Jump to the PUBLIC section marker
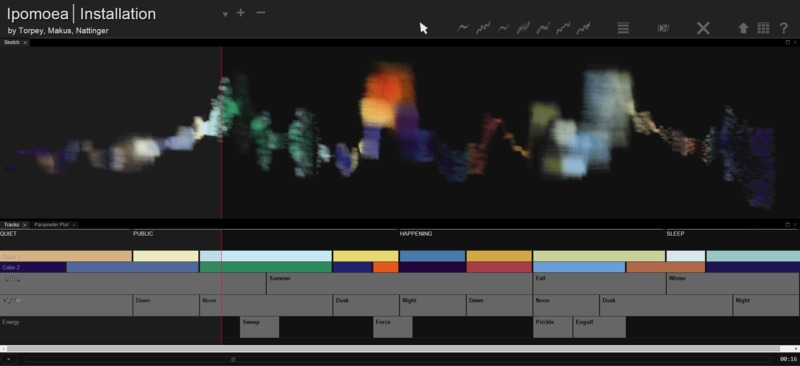Viewport: 800px width, 366px height. (x=143, y=234)
